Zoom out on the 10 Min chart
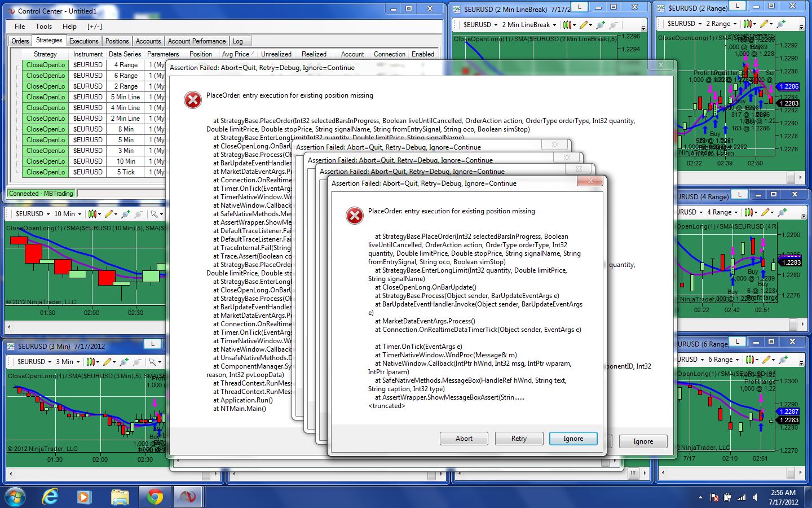 tap(139, 214)
